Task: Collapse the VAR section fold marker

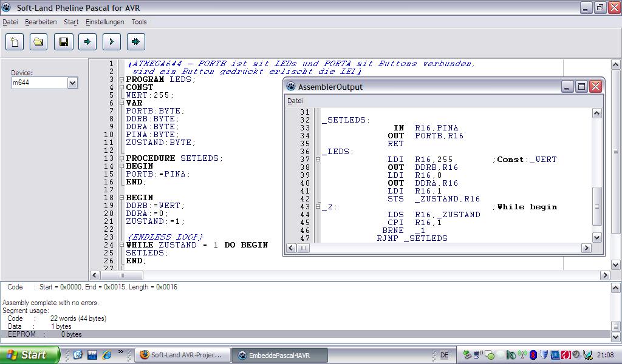Action: [121, 103]
